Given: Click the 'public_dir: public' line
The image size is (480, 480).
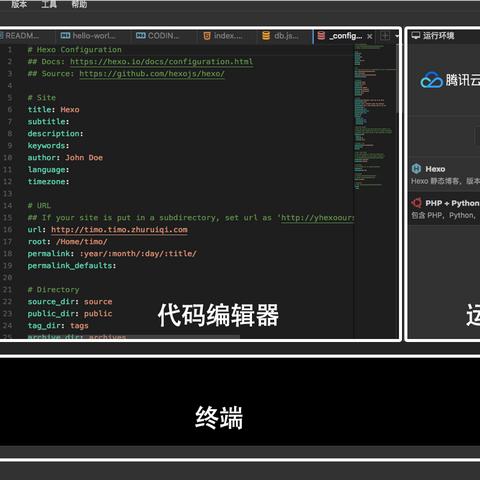Looking at the screenshot, I should point(70,314).
